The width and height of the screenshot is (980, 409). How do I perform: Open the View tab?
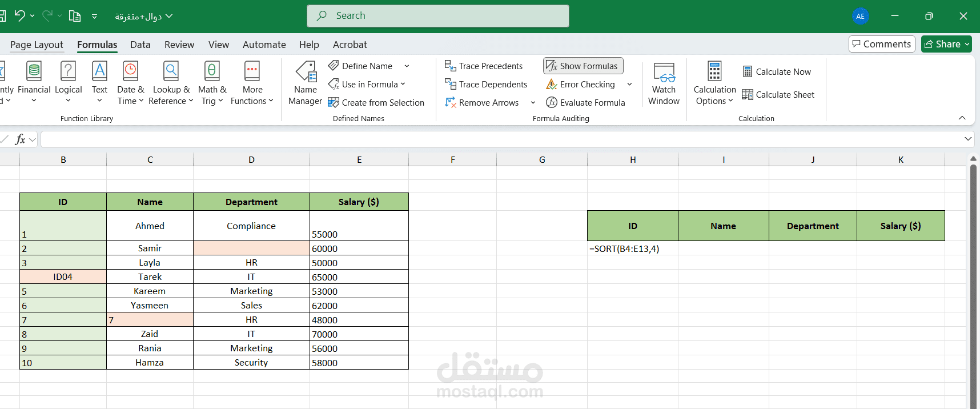click(219, 45)
